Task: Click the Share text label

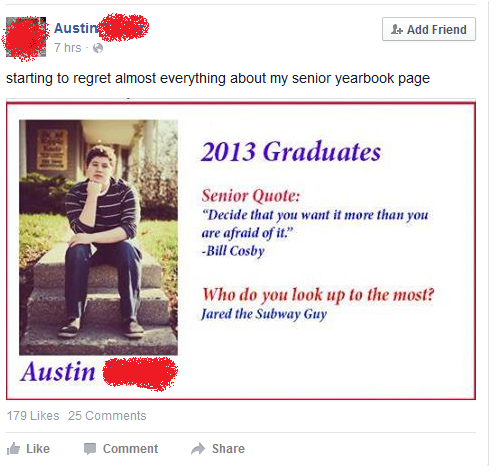Action: [228, 449]
